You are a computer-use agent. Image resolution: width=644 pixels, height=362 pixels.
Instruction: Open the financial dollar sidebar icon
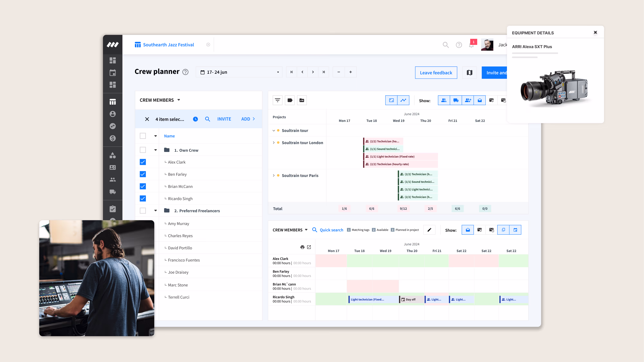coord(113,138)
